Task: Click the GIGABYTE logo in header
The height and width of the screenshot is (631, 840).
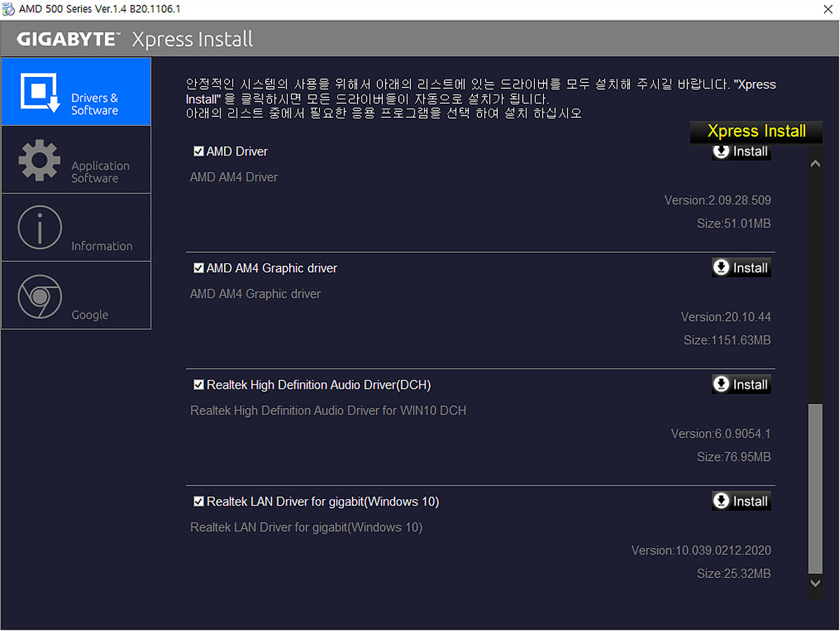Action: coord(69,39)
